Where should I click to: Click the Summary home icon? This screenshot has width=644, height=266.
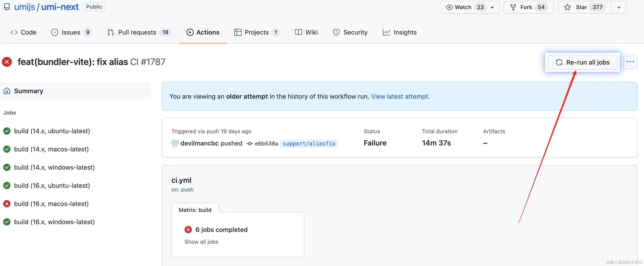pos(7,91)
